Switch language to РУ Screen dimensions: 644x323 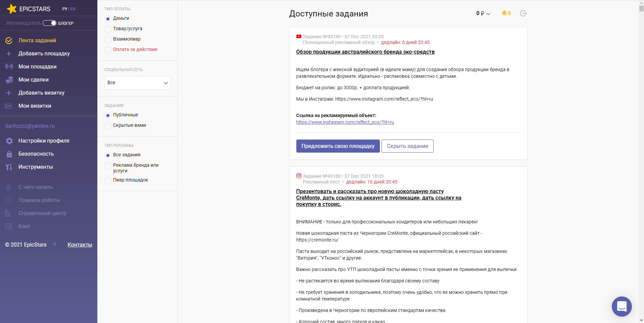65,9
